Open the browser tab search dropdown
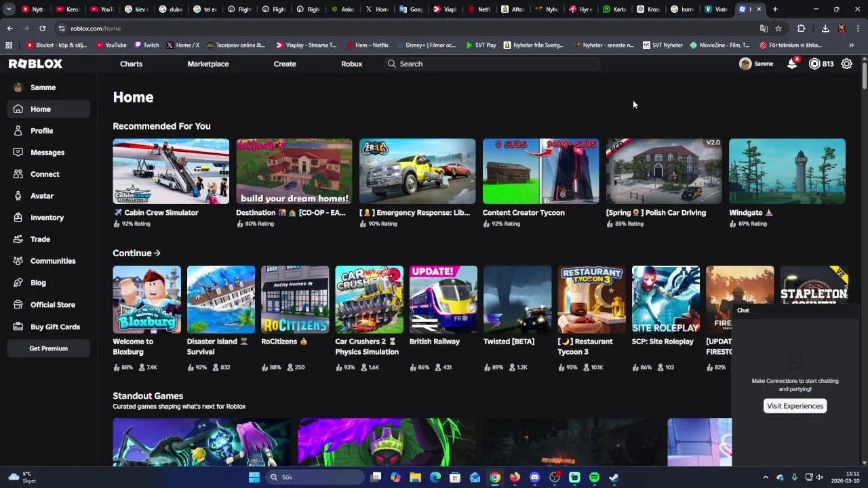 9,9
